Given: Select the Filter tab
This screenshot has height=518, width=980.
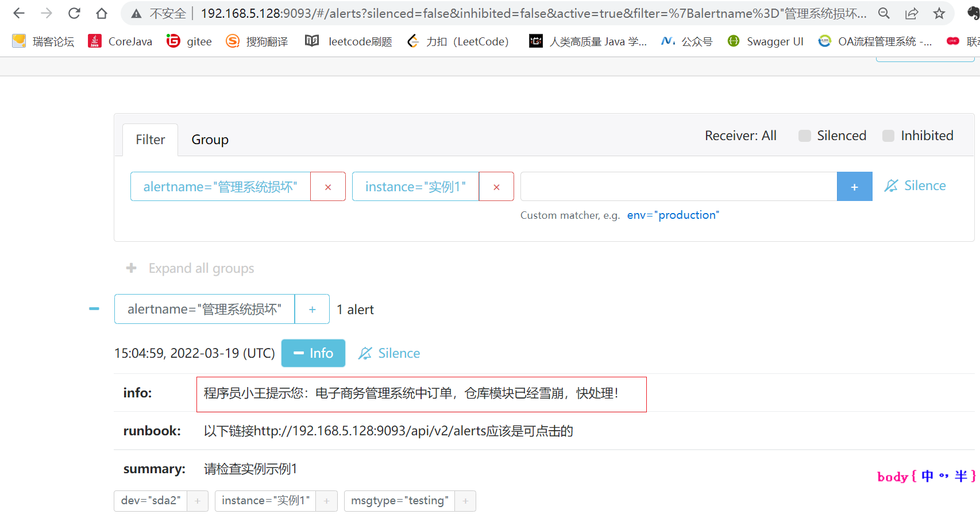Looking at the screenshot, I should [x=150, y=139].
